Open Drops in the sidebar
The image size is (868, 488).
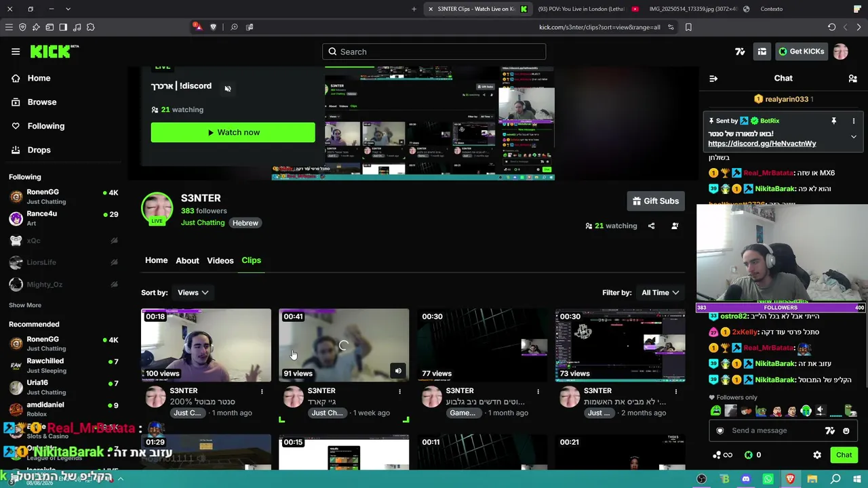[x=31, y=150]
